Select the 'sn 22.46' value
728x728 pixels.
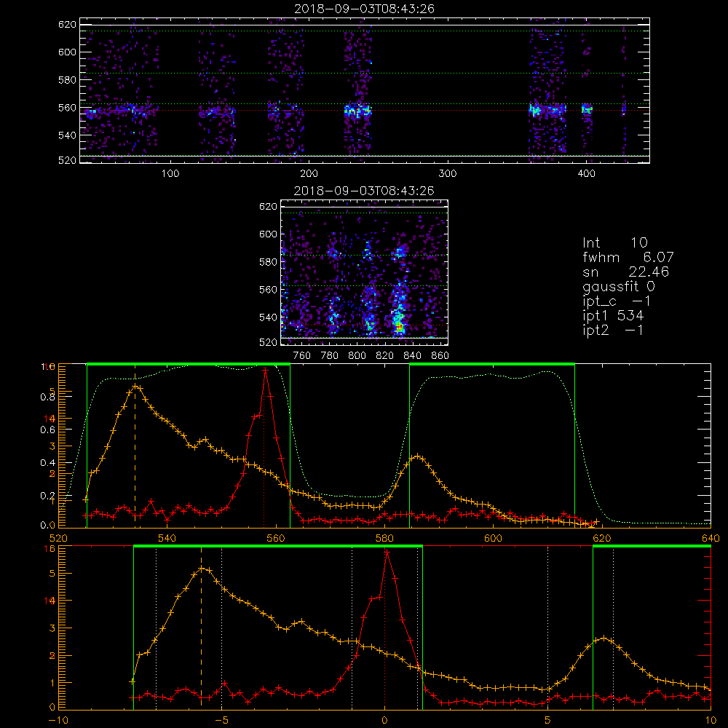[626, 272]
